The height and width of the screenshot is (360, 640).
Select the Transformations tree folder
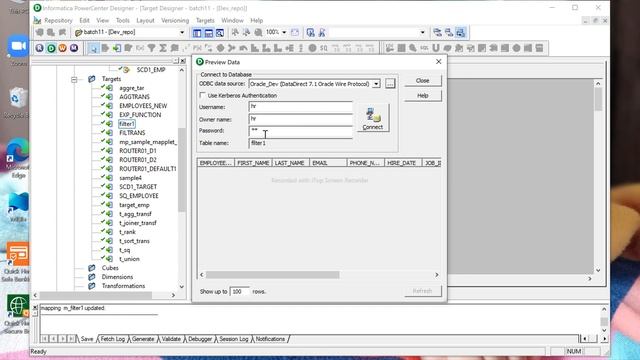coord(123,286)
